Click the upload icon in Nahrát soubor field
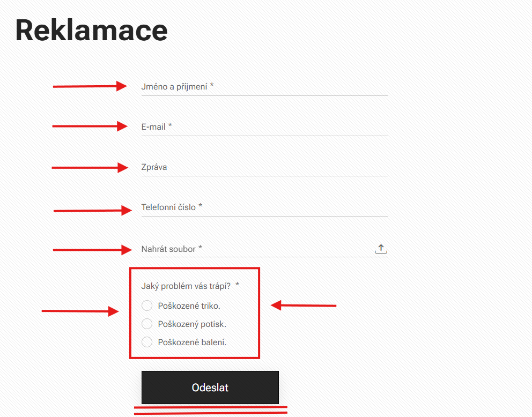The width and height of the screenshot is (532, 417). coord(381,249)
